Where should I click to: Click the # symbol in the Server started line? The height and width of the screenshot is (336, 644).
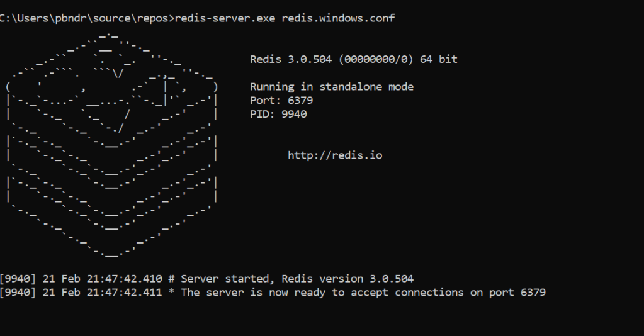(172, 279)
